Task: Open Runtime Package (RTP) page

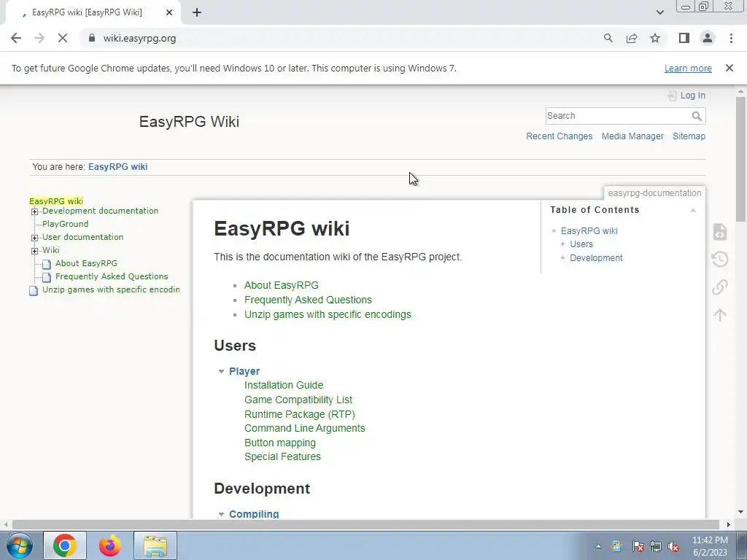Action: (x=300, y=414)
